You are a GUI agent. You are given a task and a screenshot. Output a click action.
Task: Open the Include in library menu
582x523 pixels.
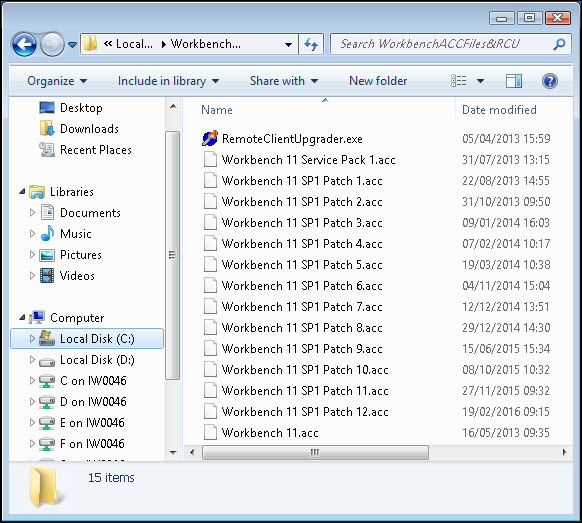[169, 81]
